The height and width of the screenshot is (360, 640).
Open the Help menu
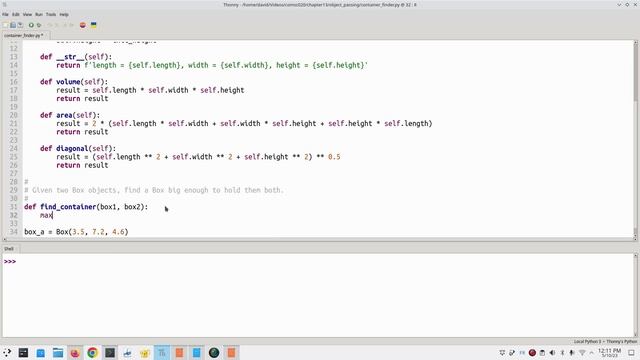(64, 14)
